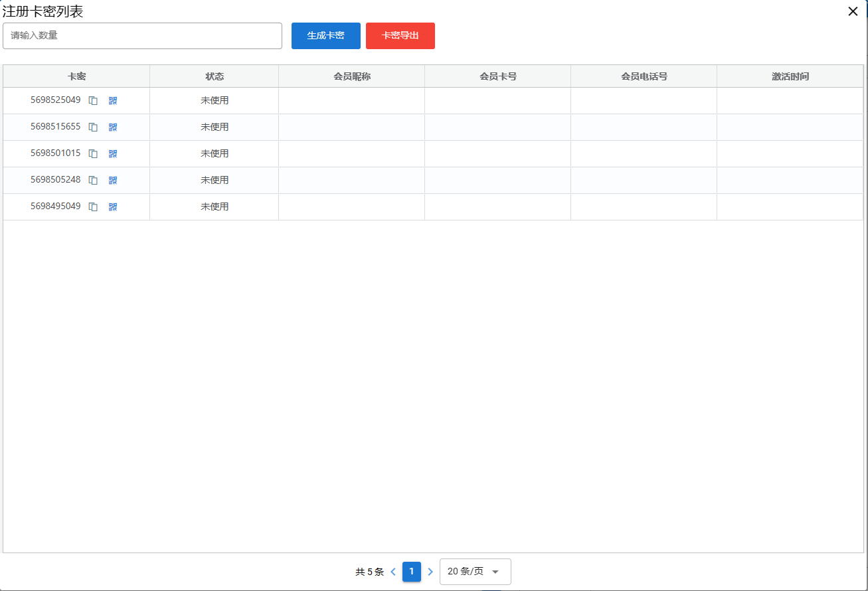Image resolution: width=868 pixels, height=591 pixels.
Task: Click the 会员电话号 column header
Action: click(644, 76)
